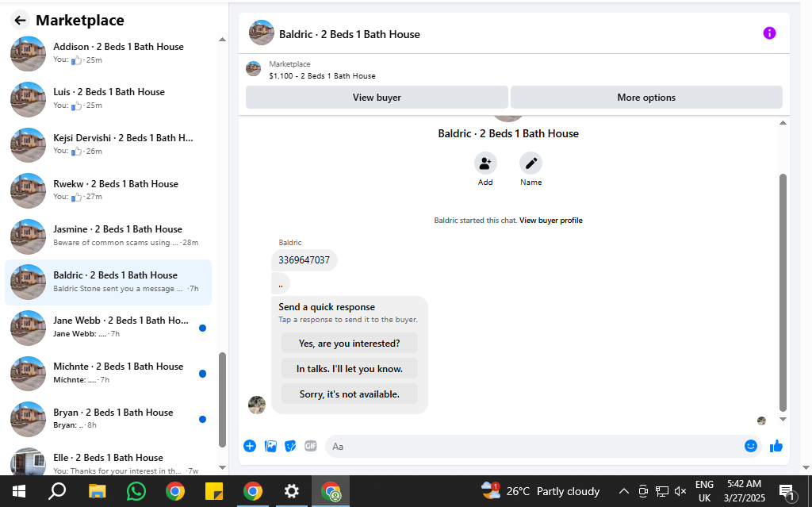
Task: Open View buyer profile link
Action: (551, 221)
